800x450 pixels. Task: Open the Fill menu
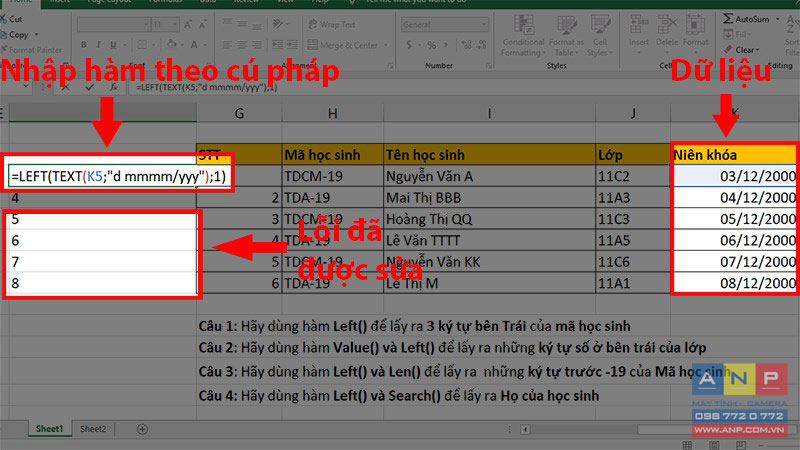click(x=737, y=34)
